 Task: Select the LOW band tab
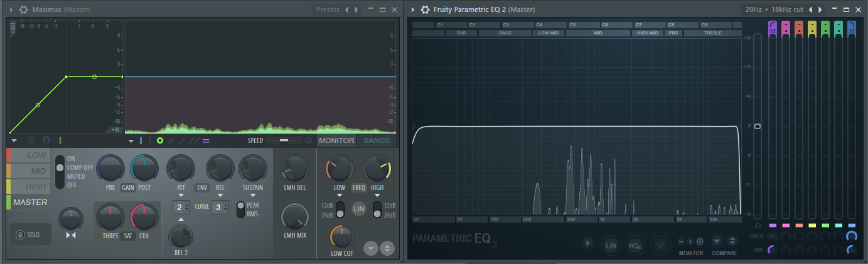[x=29, y=156]
